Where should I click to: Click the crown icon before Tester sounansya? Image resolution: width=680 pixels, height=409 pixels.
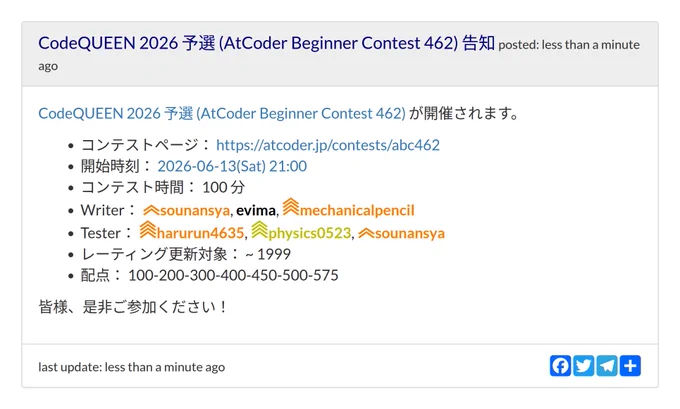click(x=366, y=233)
